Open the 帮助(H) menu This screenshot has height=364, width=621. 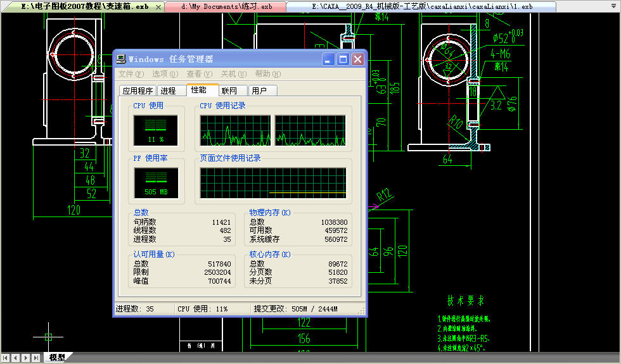tap(267, 74)
